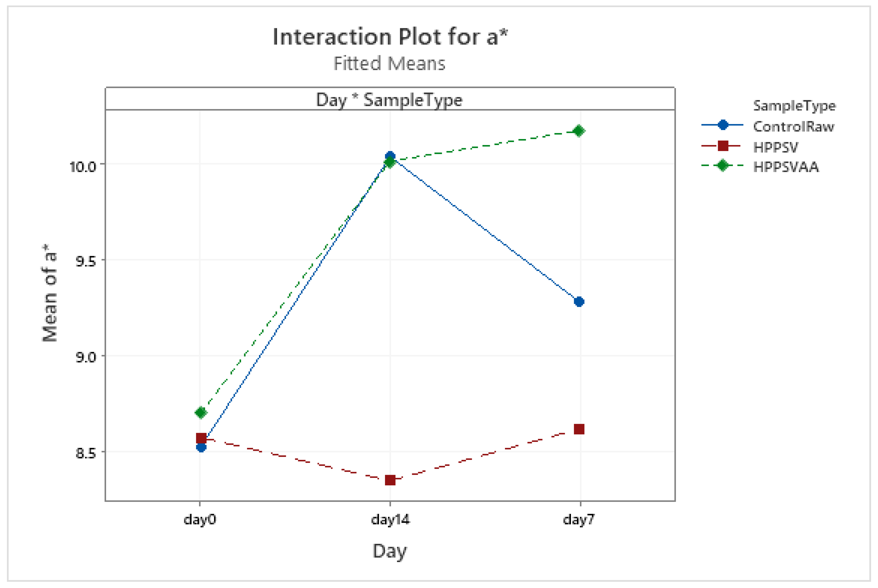The height and width of the screenshot is (588, 878).
Task: Click the HPPSVAA green diamond legend marker
Action: coord(722,166)
